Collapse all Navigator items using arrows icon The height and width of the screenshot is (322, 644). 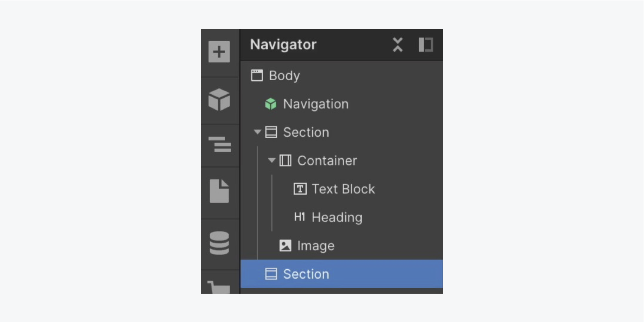[398, 45]
